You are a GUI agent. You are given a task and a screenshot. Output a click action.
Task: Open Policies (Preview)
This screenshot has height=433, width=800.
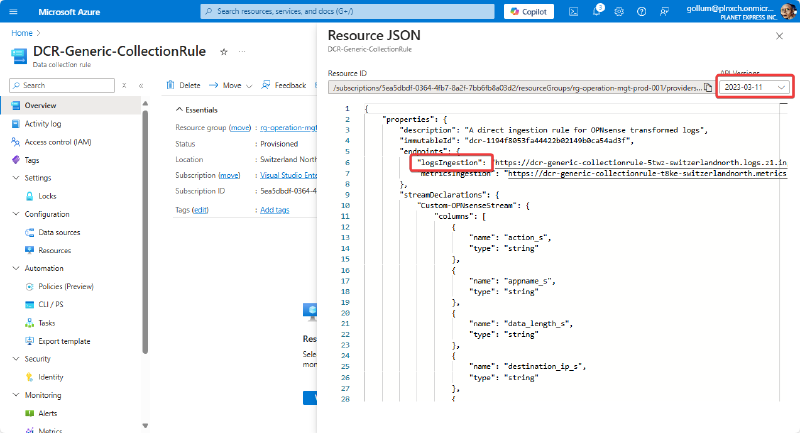coord(66,287)
